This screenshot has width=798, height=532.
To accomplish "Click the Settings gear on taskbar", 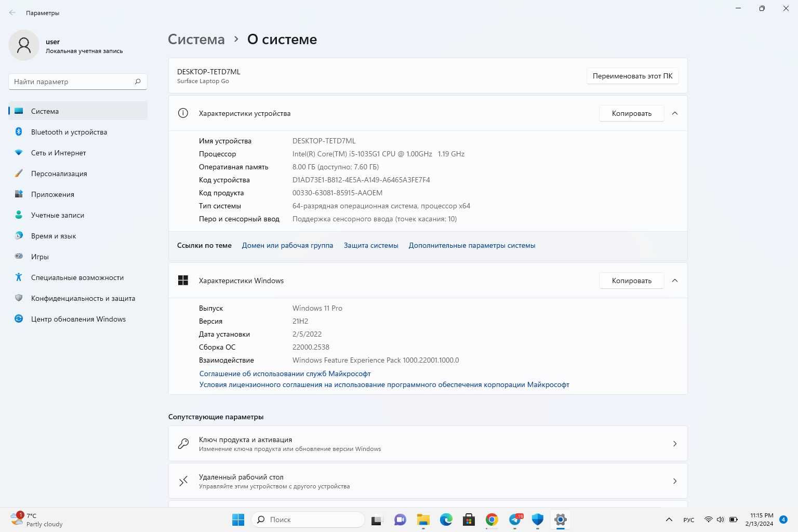I will click(561, 520).
